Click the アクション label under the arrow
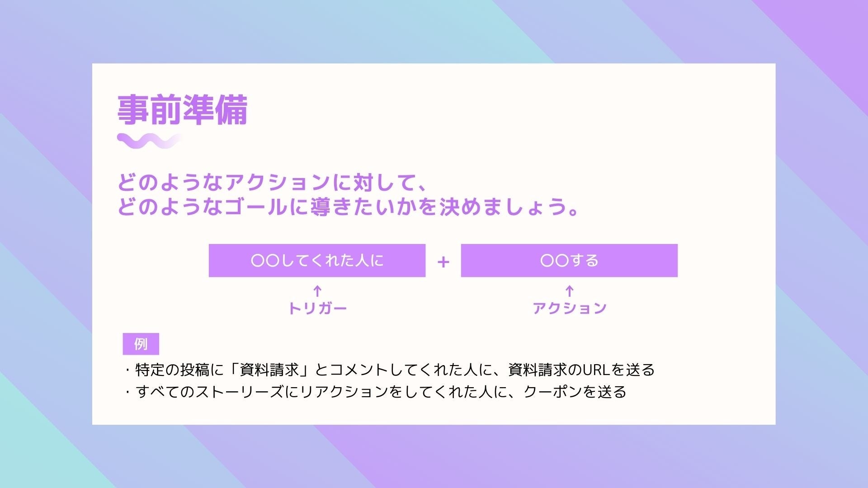Image resolution: width=868 pixels, height=488 pixels. (570, 309)
